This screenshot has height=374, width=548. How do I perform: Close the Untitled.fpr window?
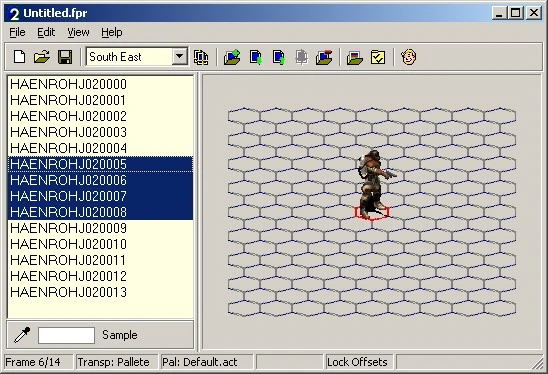[534, 13]
